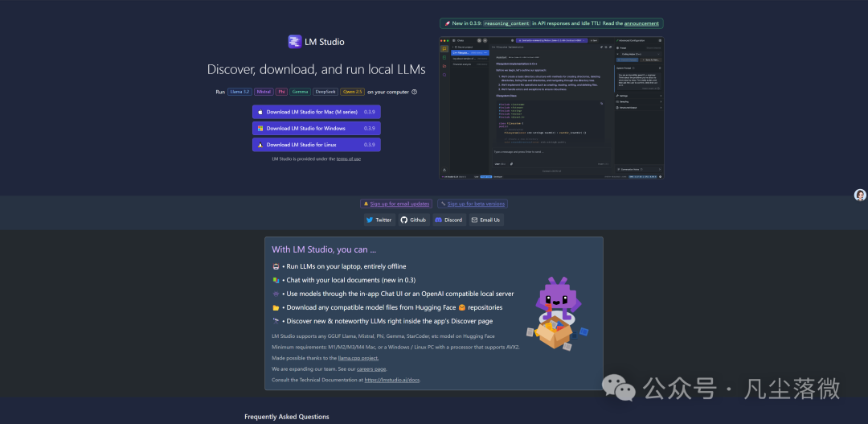Screen dimensions: 868x424
Task: Open the lmstudio.ai/docs documentation link
Action: pyautogui.click(x=392, y=381)
